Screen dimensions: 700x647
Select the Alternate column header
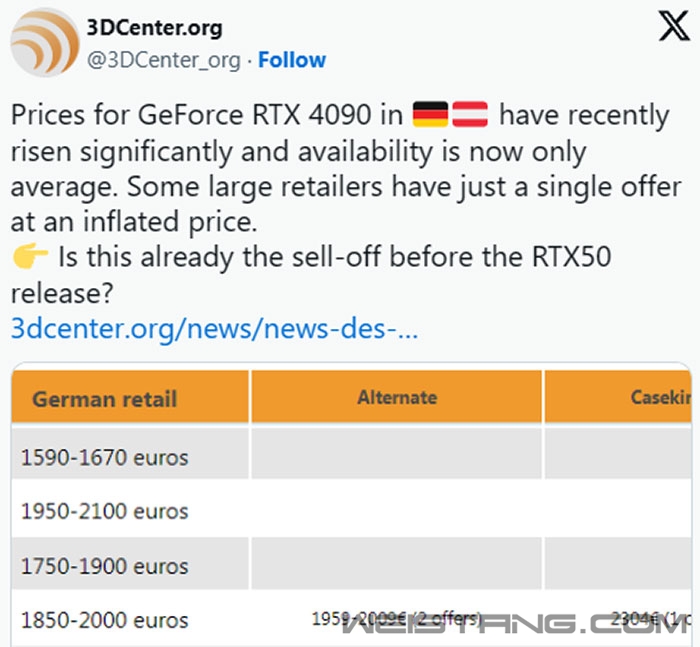[396, 397]
